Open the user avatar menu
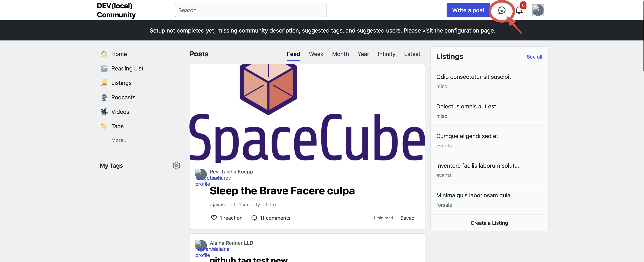Screen dimensions: 644x262 [538, 10]
